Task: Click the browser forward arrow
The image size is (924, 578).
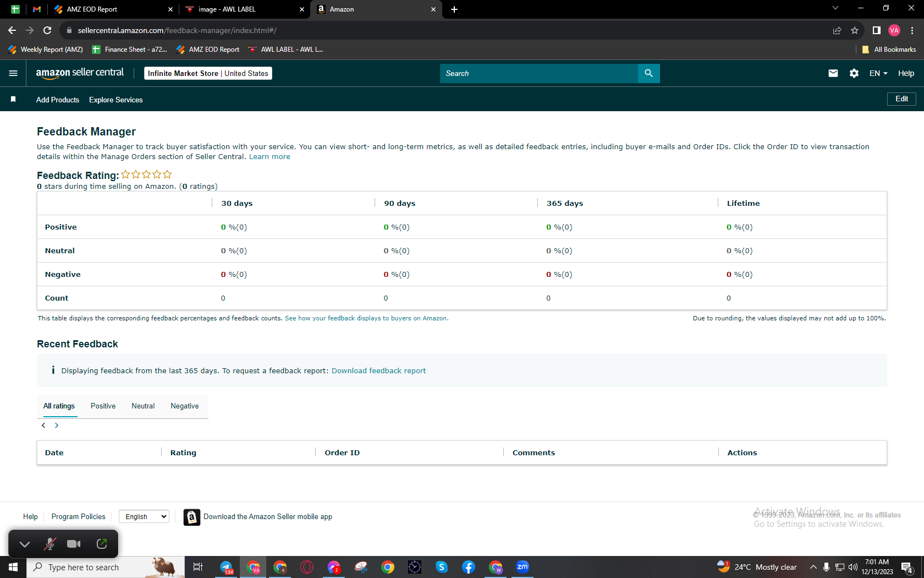Action: 30,30
